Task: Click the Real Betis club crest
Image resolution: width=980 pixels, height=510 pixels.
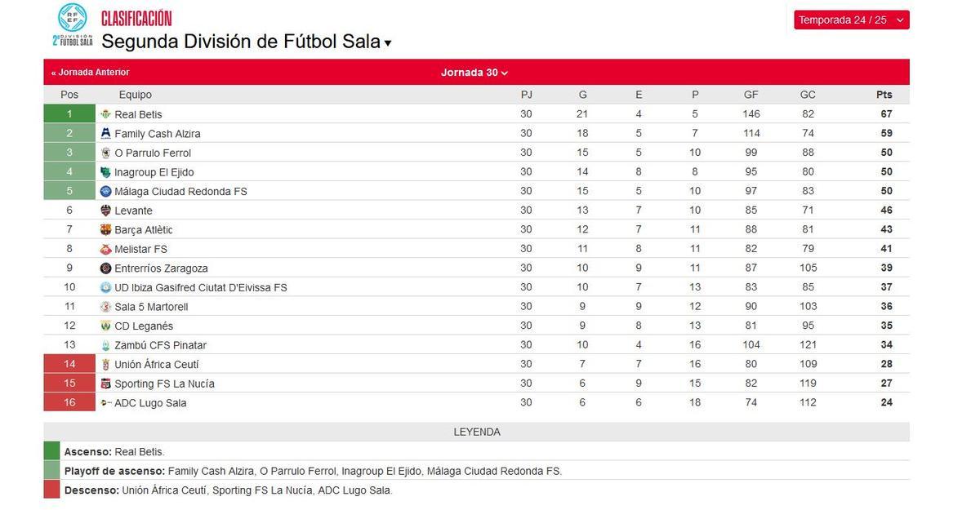Action: pyautogui.click(x=104, y=113)
